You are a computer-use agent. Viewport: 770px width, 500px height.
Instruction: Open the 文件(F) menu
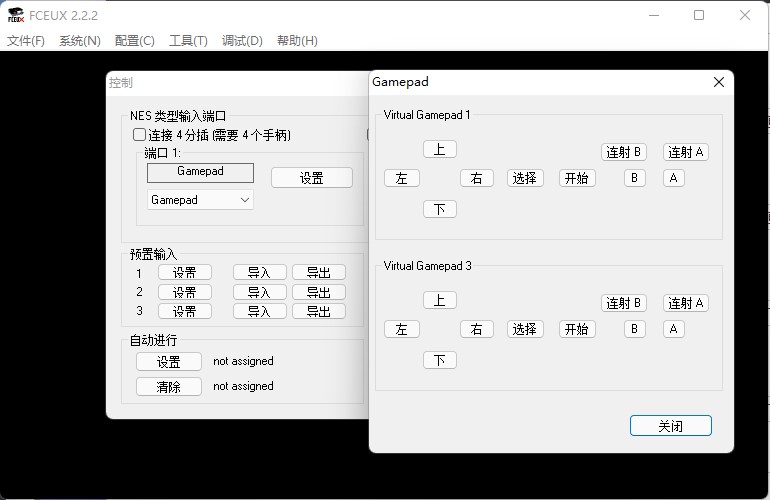click(26, 41)
